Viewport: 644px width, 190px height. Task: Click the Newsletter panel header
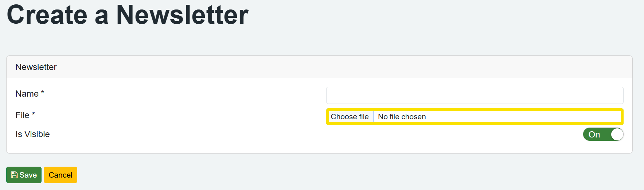coord(36,67)
